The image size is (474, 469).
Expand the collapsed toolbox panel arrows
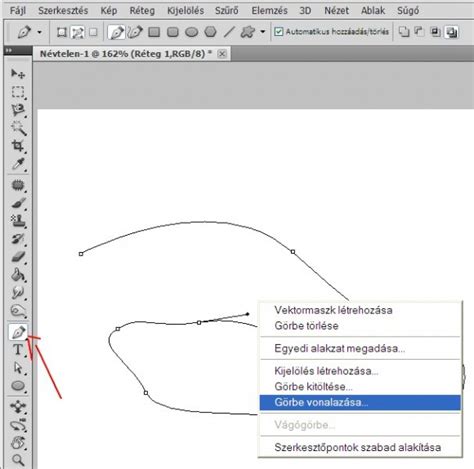pyautogui.click(x=9, y=50)
